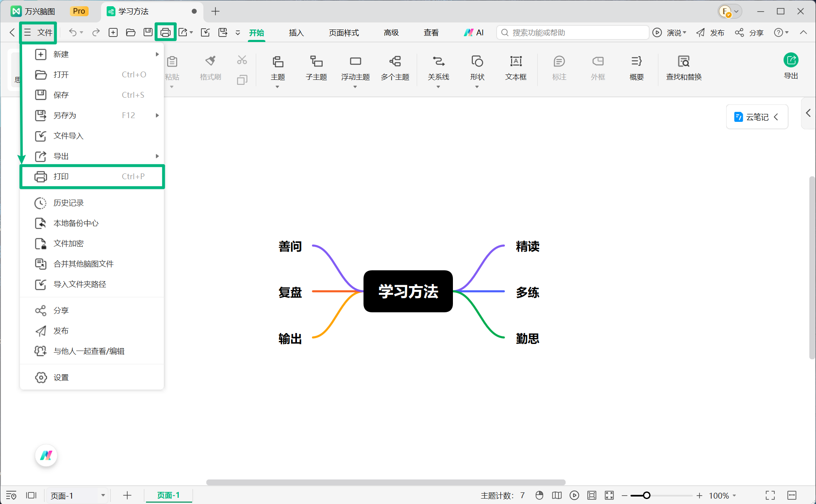The image size is (816, 504).
Task: Click the Redo arrow icon
Action: pyautogui.click(x=96, y=32)
